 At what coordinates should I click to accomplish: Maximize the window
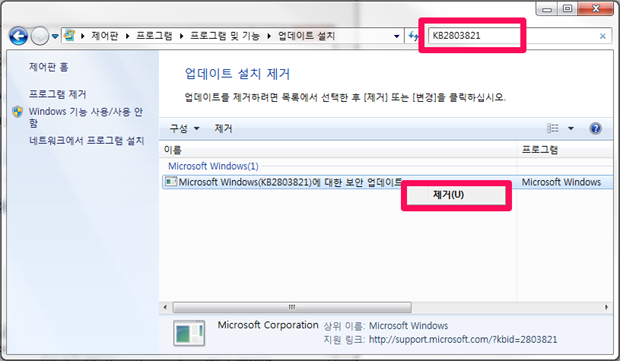pos(567,9)
